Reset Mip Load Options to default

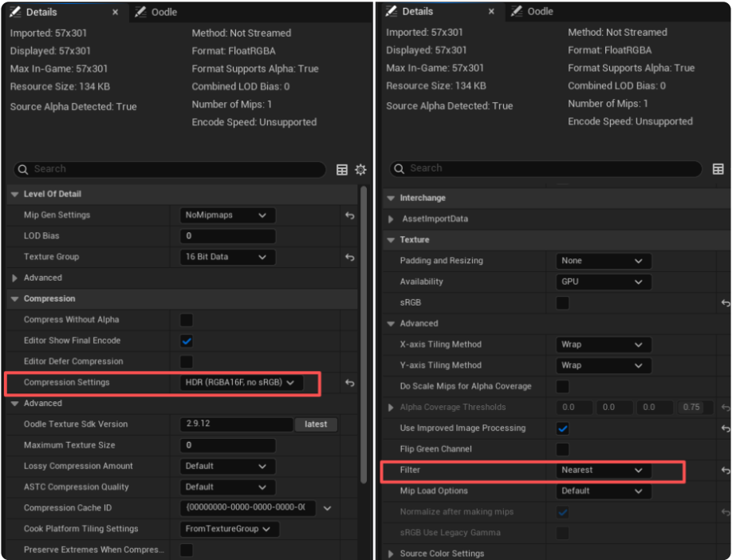pyautogui.click(x=725, y=491)
